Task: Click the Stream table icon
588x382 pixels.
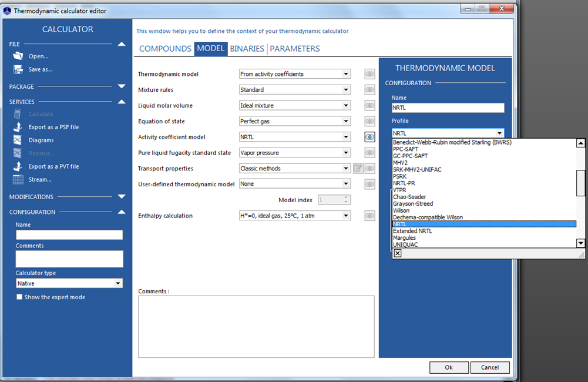Action: [x=18, y=179]
